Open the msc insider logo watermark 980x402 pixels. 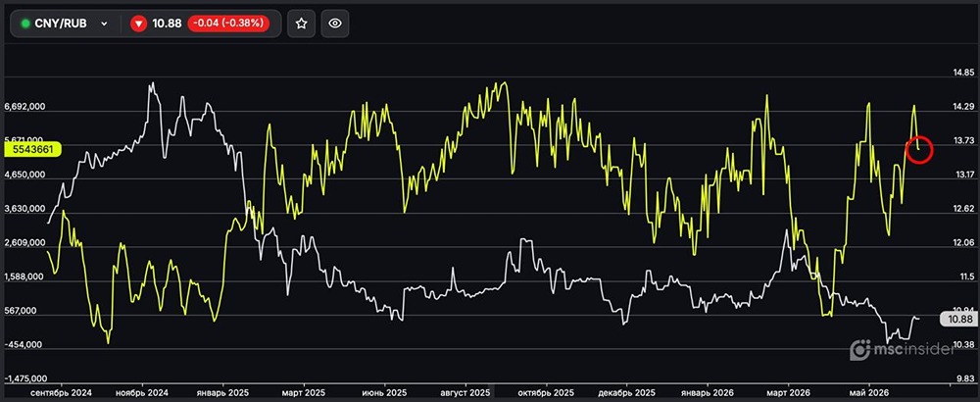[x=904, y=349]
